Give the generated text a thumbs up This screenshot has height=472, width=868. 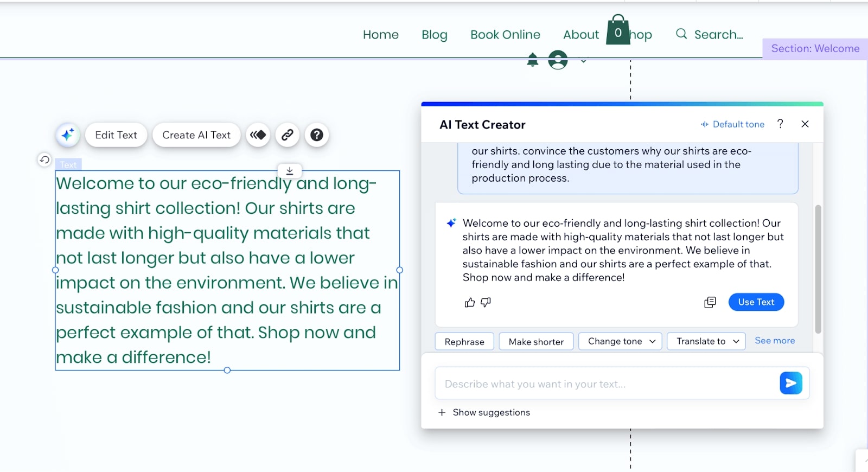point(470,302)
